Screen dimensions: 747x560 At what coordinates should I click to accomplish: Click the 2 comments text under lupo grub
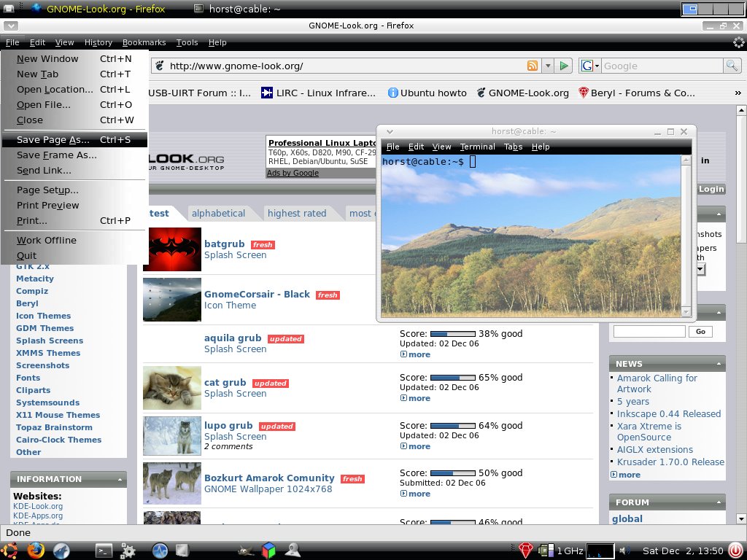[228, 446]
